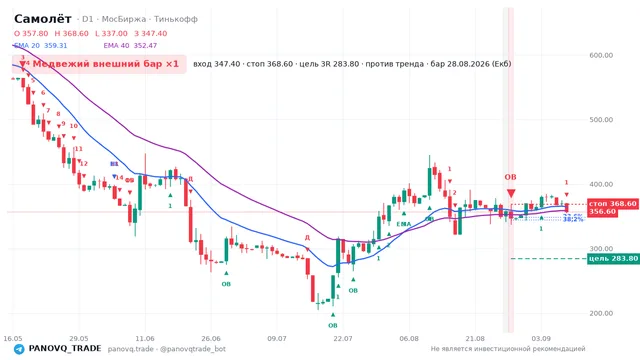The width and height of the screenshot is (640, 360).
Task: Open the @panovqtrade_bot Telegram bot link
Action: (193, 349)
